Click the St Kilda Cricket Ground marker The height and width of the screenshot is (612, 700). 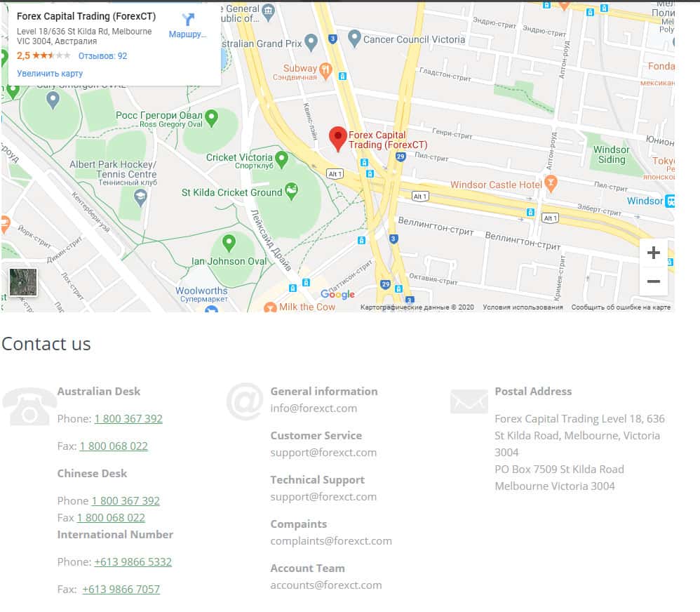292,190
